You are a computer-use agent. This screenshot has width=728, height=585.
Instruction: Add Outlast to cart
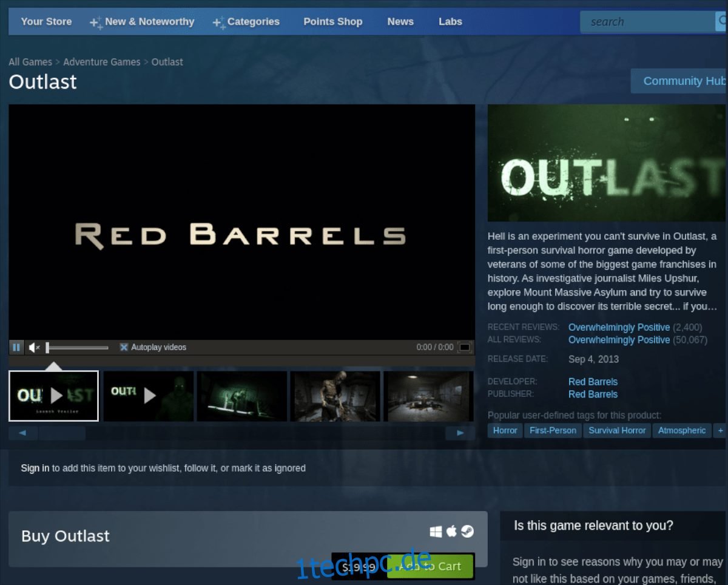click(430, 566)
